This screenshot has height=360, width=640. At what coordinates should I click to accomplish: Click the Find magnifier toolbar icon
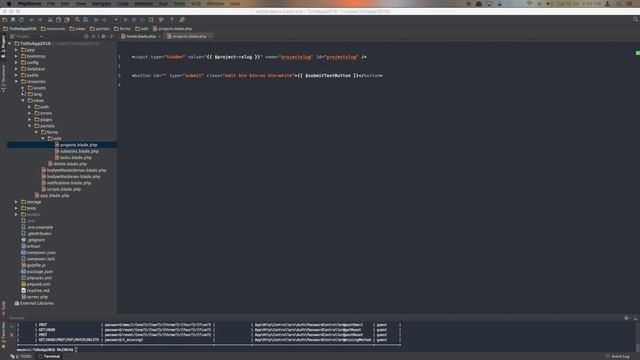[x=77, y=20]
